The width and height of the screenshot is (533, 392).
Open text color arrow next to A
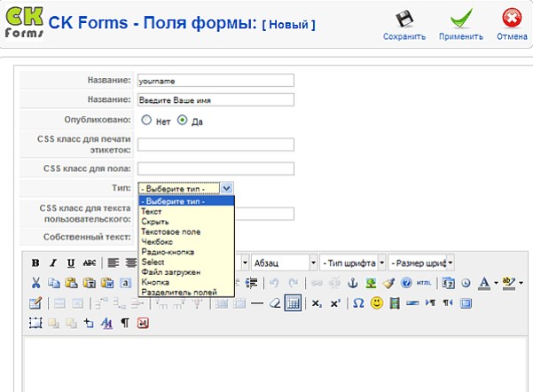496,283
